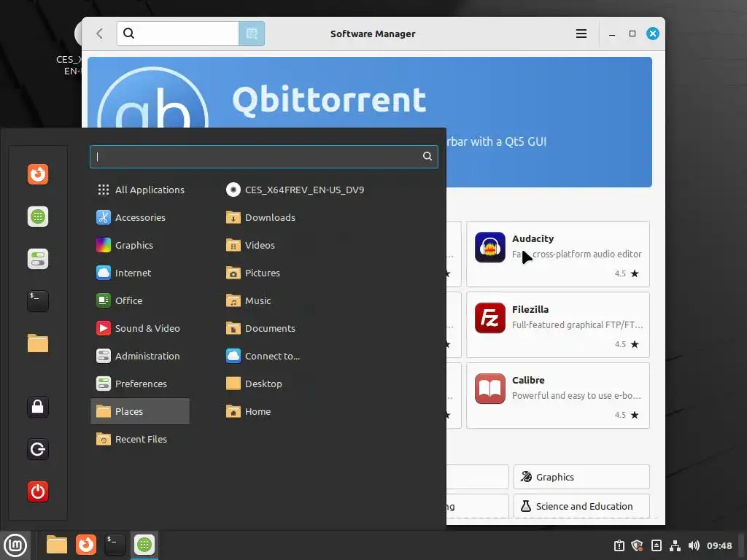Open Qbittorrent featured banner
The image size is (747, 560).
click(370, 122)
